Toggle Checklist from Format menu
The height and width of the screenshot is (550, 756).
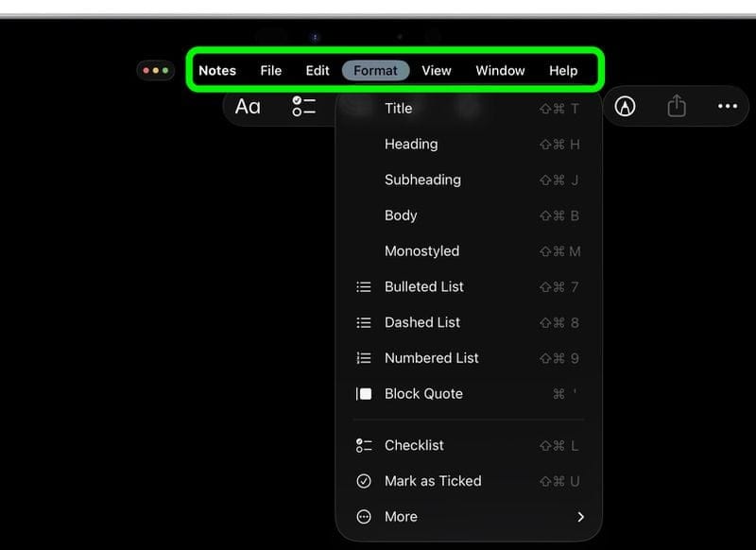click(x=414, y=445)
